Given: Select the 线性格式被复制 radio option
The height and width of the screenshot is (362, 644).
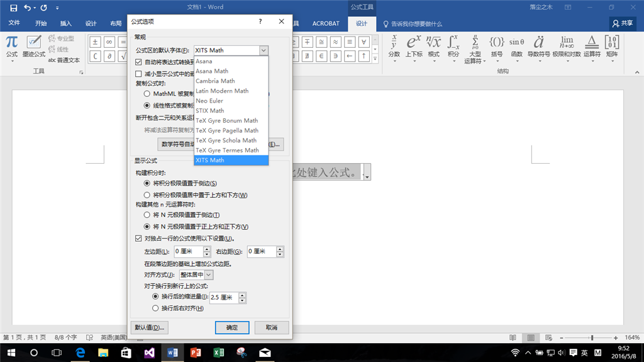Looking at the screenshot, I should click(x=147, y=105).
